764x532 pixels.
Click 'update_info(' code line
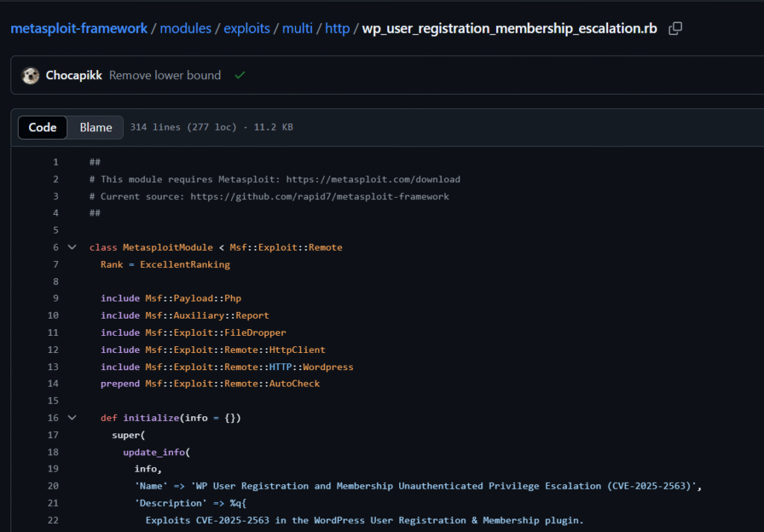[x=157, y=452]
